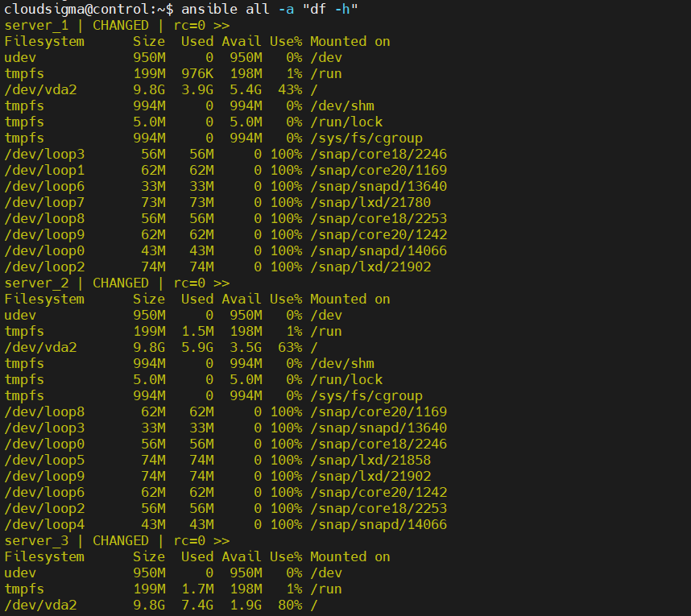Click the '63%' usage value
The width and height of the screenshot is (691, 616).
(x=290, y=347)
